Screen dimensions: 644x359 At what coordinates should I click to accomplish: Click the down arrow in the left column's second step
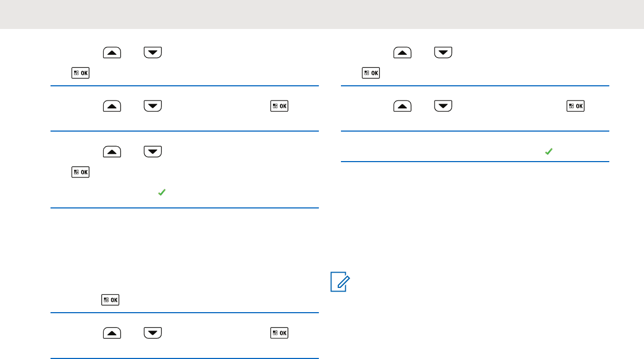pyautogui.click(x=153, y=106)
